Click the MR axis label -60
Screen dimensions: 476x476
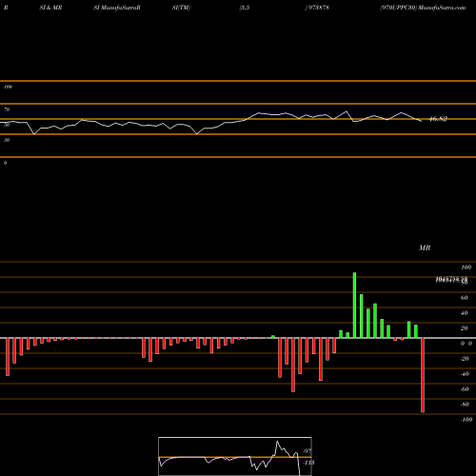click(465, 389)
